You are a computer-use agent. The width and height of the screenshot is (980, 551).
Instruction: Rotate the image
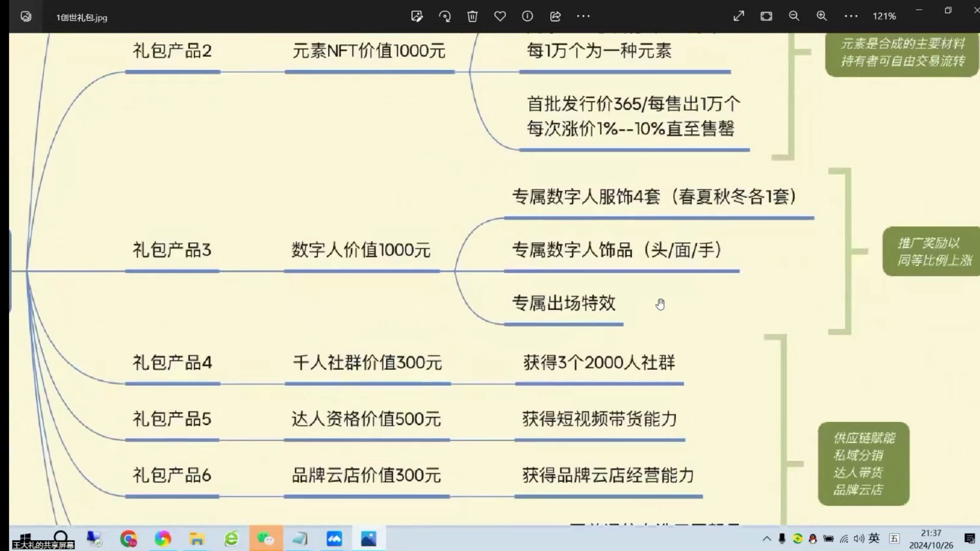click(x=445, y=16)
